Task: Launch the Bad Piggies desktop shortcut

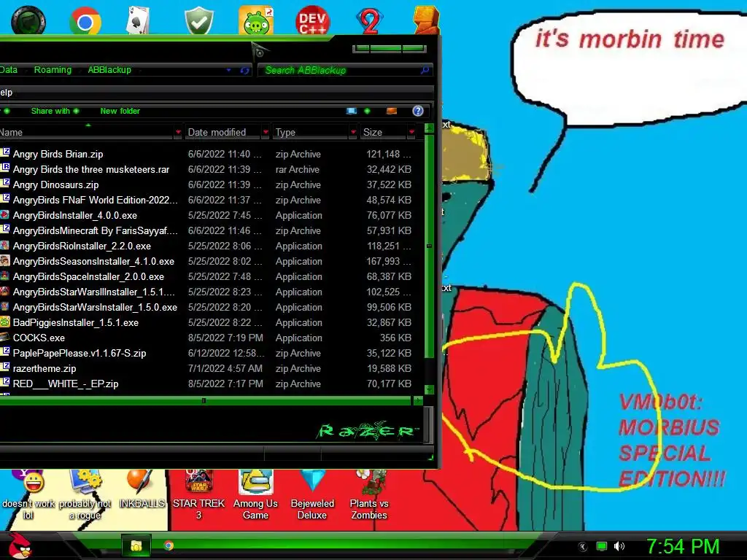Action: click(256, 20)
